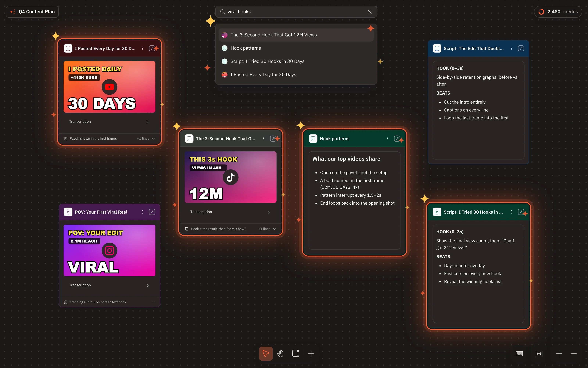Select result 'The 3-Second Hook That Got 12M Views'

[x=296, y=35]
